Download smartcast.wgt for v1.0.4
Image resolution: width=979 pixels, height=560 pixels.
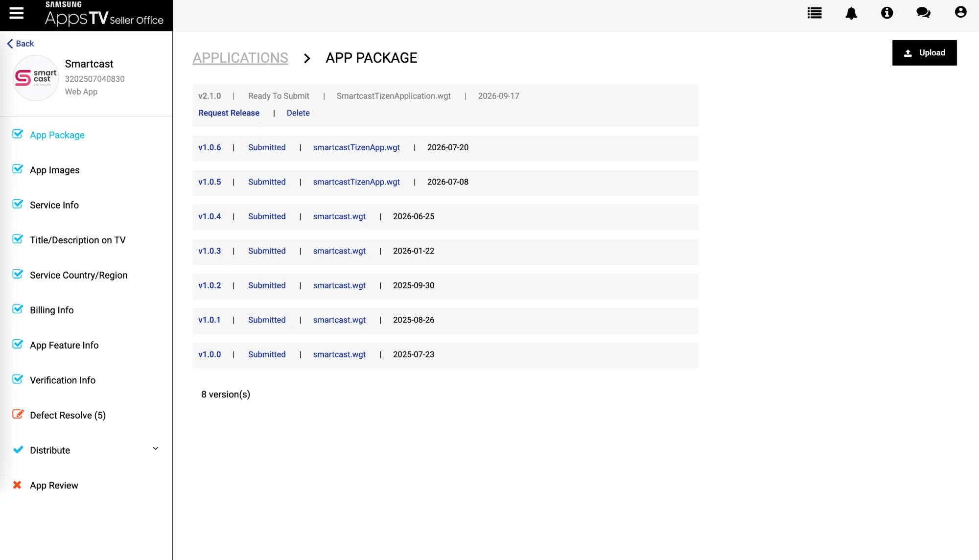[x=339, y=216]
